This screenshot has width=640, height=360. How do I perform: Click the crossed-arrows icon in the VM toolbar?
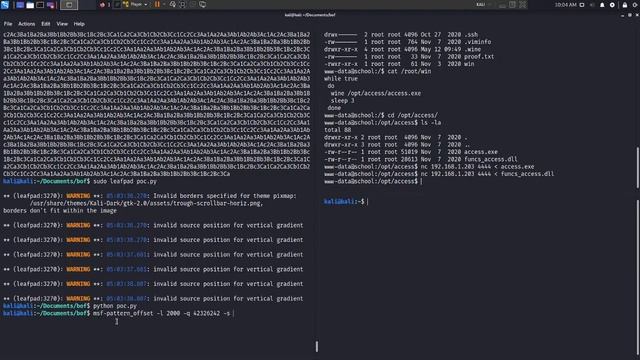point(523,5)
